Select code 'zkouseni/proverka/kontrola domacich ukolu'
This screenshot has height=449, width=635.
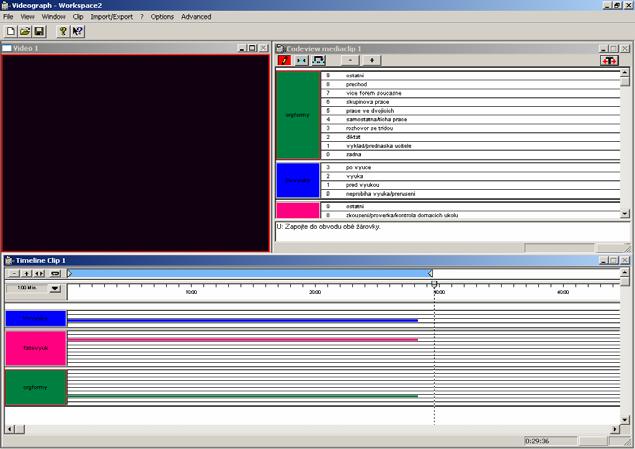[x=471, y=215]
